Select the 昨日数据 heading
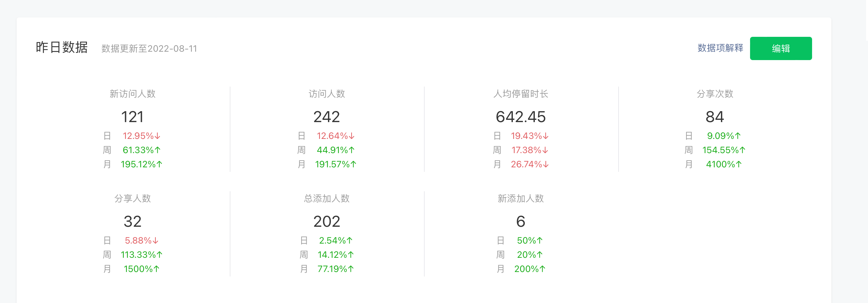Image resolution: width=868 pixels, height=303 pixels. (62, 47)
